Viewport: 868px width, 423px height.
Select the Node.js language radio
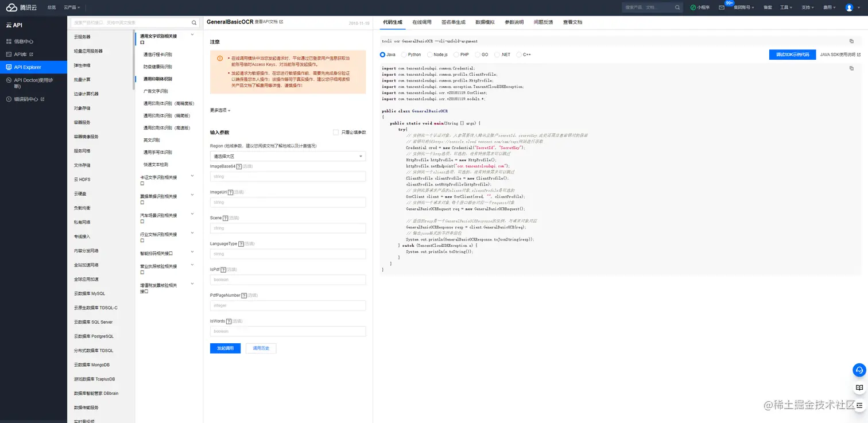click(x=429, y=55)
